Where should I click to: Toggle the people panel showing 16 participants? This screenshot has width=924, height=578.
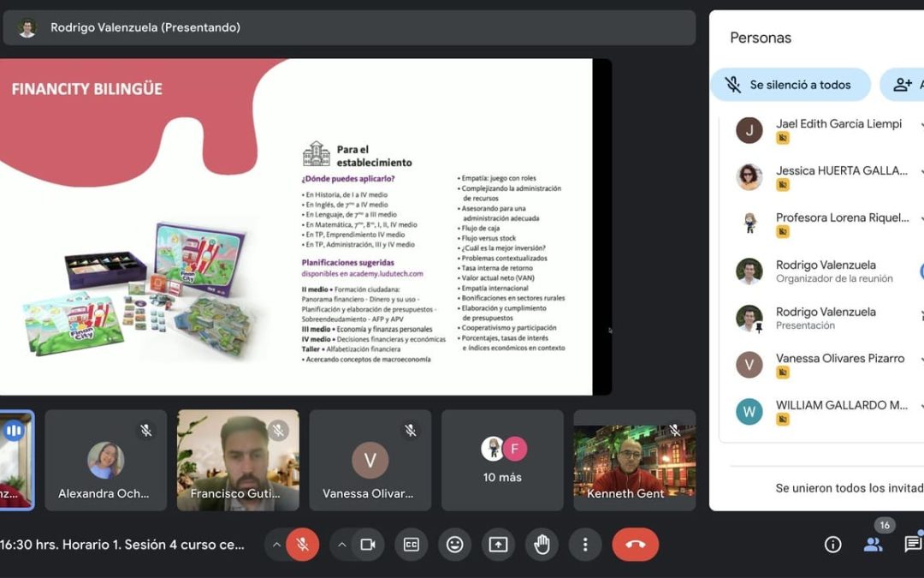[873, 544]
